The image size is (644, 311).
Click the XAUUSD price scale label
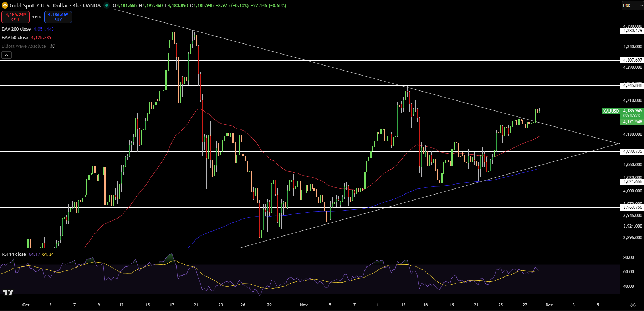tap(611, 111)
